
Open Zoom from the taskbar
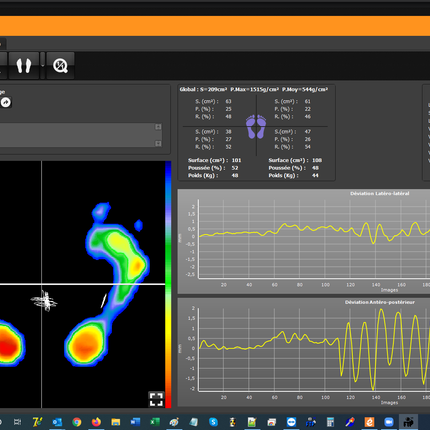click(x=389, y=422)
